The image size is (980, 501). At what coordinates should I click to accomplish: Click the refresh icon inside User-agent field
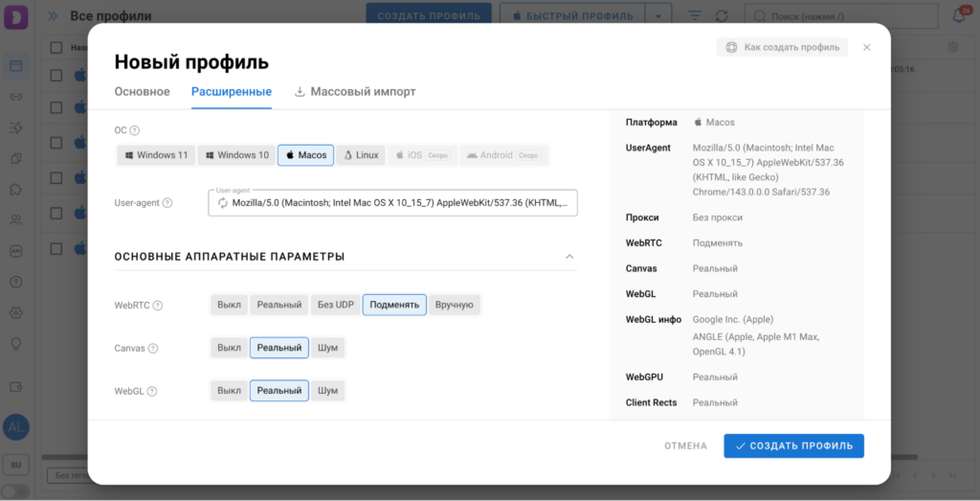pyautogui.click(x=222, y=203)
